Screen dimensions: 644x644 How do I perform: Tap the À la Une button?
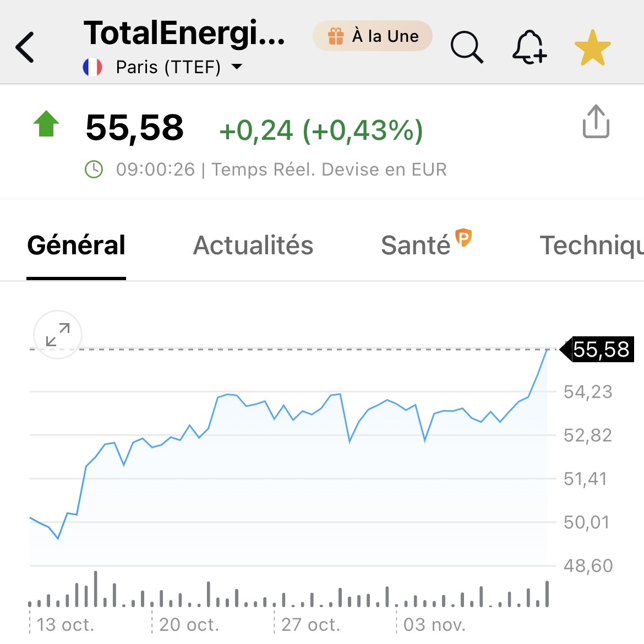pos(373,36)
